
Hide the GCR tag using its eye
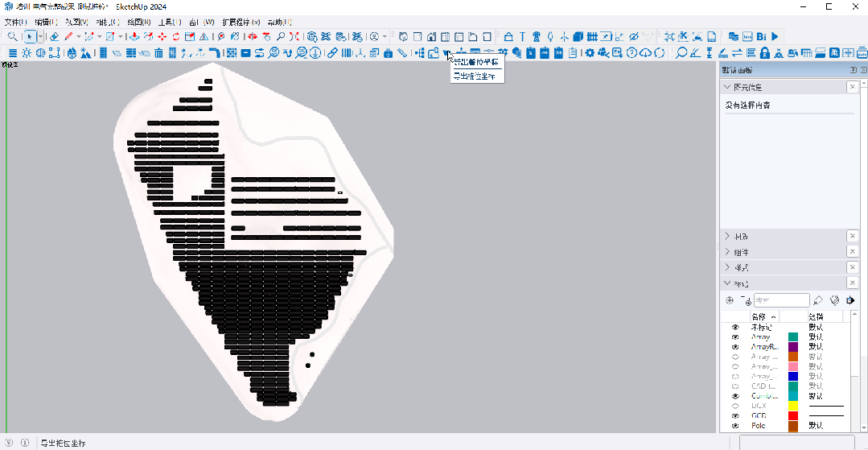point(734,415)
